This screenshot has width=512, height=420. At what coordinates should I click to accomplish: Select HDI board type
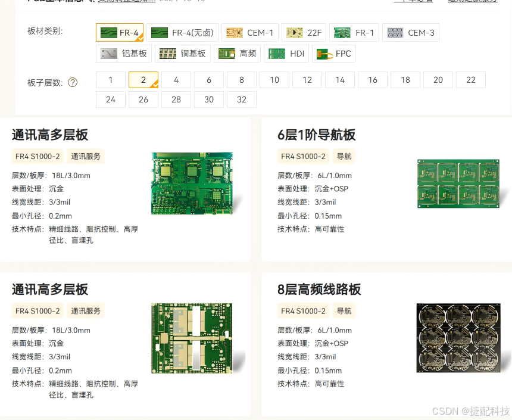point(286,54)
